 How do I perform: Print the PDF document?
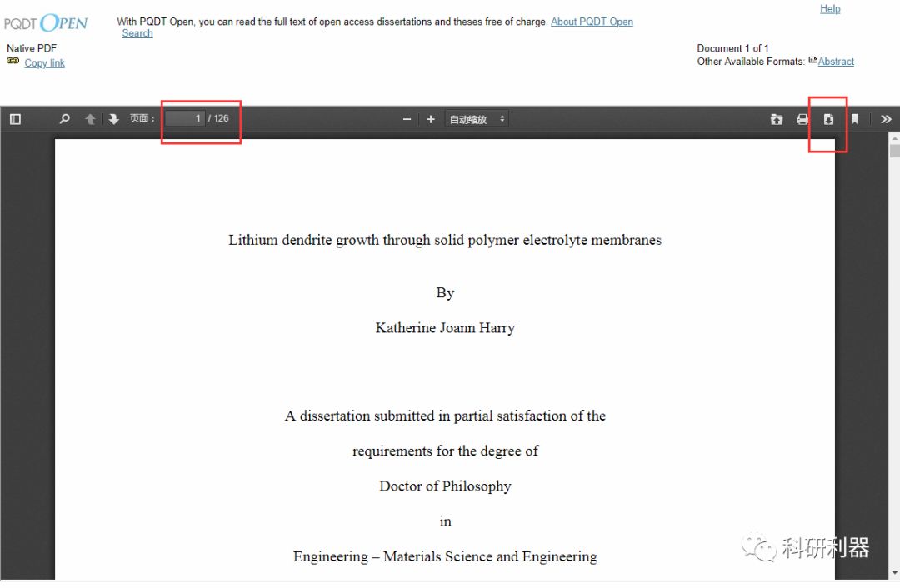(802, 119)
